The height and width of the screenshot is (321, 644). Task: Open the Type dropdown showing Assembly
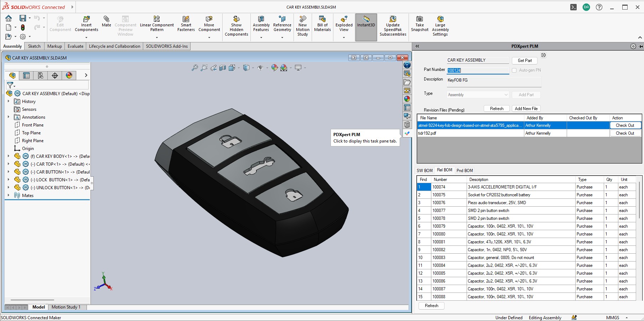click(478, 95)
